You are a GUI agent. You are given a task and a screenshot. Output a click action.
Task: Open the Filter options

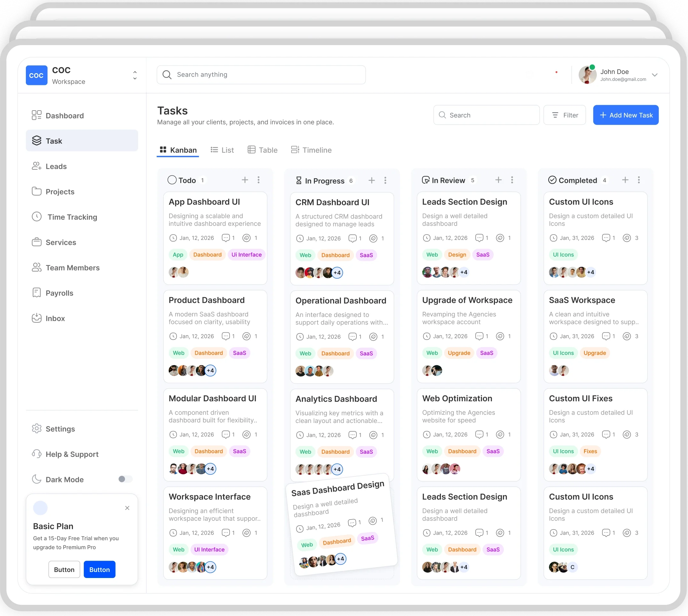point(564,115)
